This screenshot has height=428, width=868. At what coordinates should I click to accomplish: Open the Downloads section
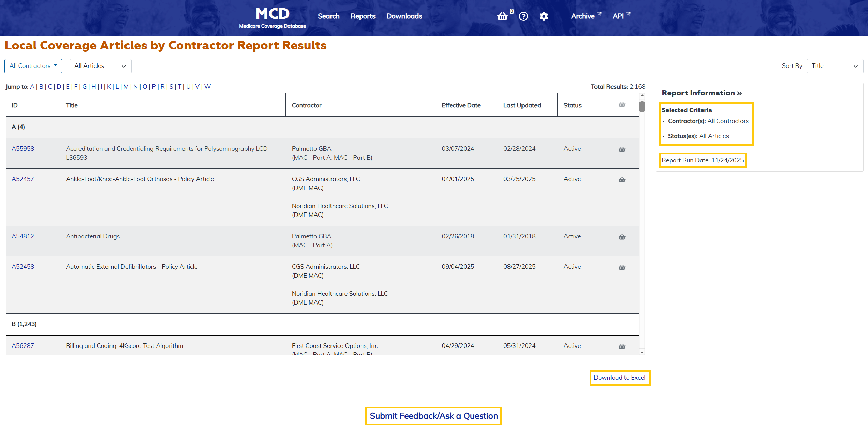(404, 16)
